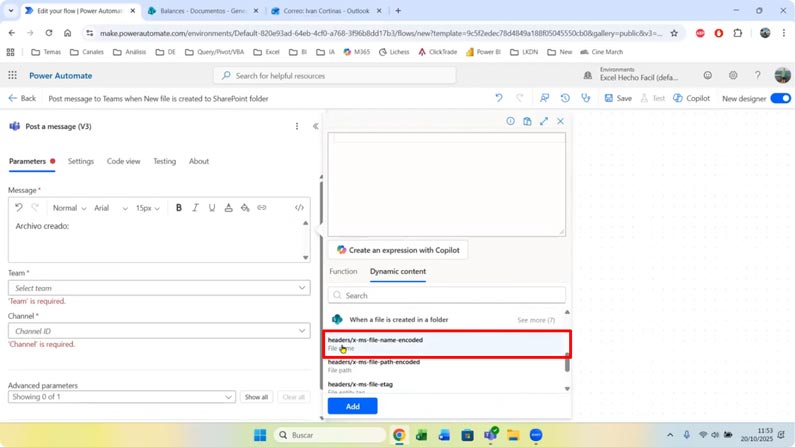Toggle HTML code view in message editor
This screenshot has height=447, width=795.
point(299,208)
